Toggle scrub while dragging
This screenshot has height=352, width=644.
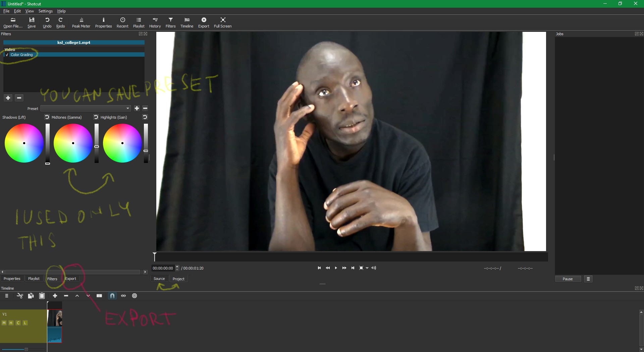click(x=123, y=296)
